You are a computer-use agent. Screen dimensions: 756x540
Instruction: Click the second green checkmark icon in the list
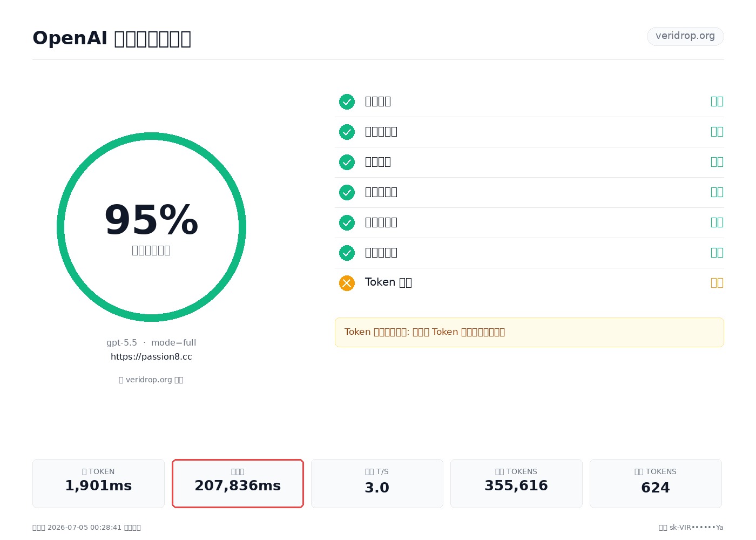(347, 132)
